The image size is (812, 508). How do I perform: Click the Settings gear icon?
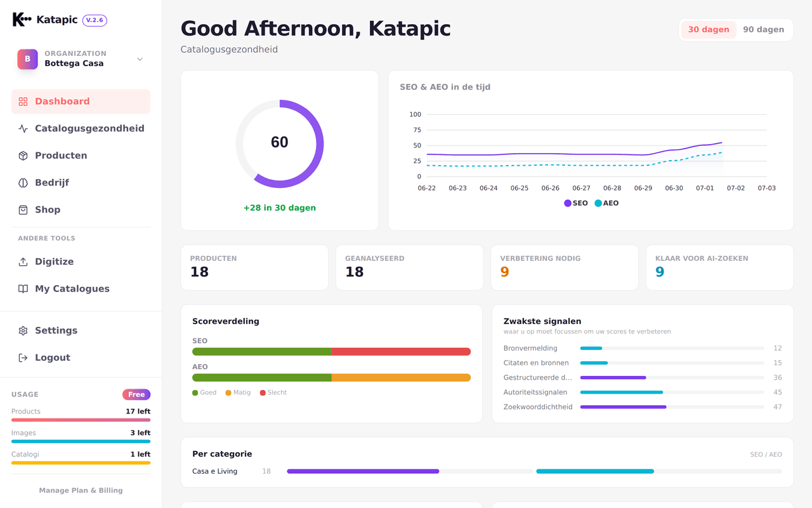tap(23, 331)
